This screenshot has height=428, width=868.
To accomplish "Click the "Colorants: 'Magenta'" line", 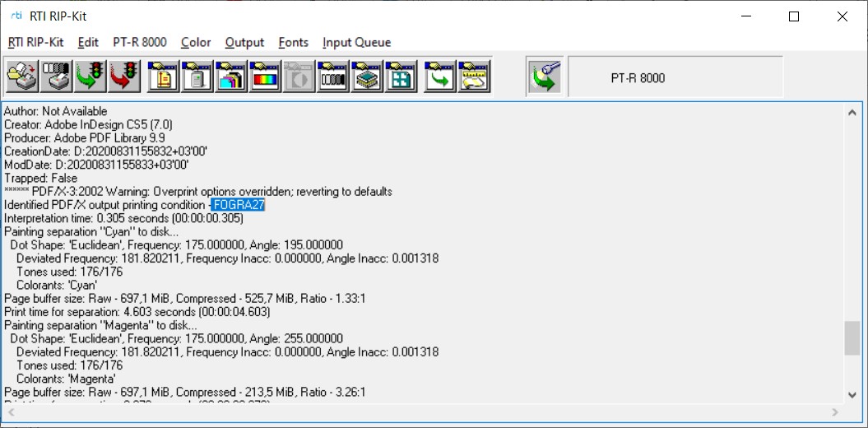I will point(66,379).
